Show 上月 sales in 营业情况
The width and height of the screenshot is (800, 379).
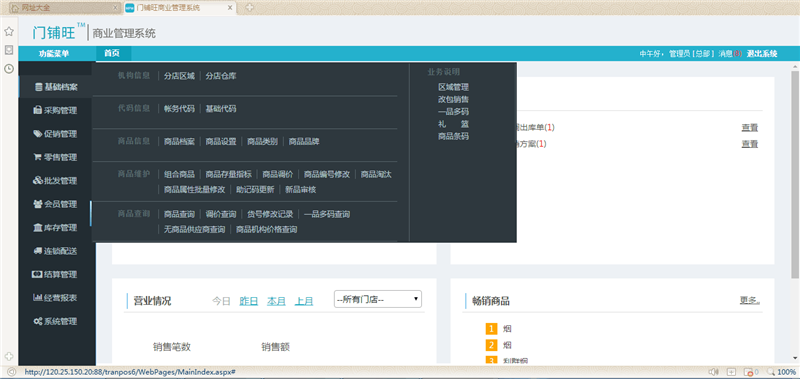tap(304, 301)
